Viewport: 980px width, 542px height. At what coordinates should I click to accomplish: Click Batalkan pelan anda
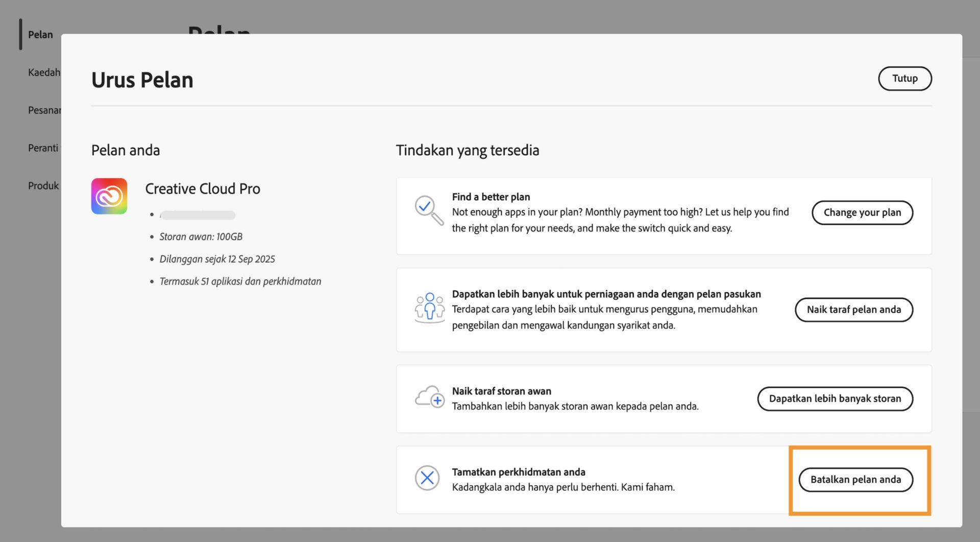click(x=856, y=480)
